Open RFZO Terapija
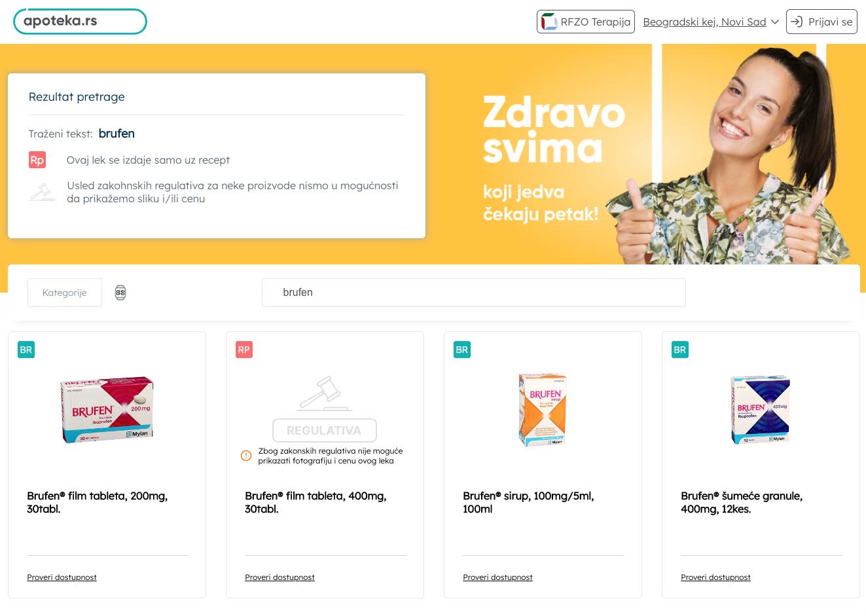This screenshot has height=616, width=866. click(586, 22)
